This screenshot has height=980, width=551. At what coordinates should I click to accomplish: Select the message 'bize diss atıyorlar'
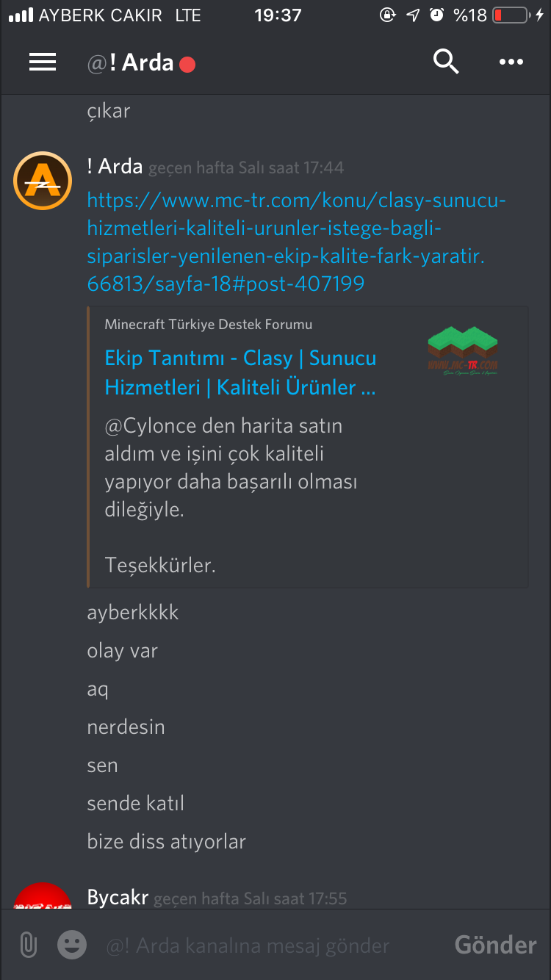(166, 842)
